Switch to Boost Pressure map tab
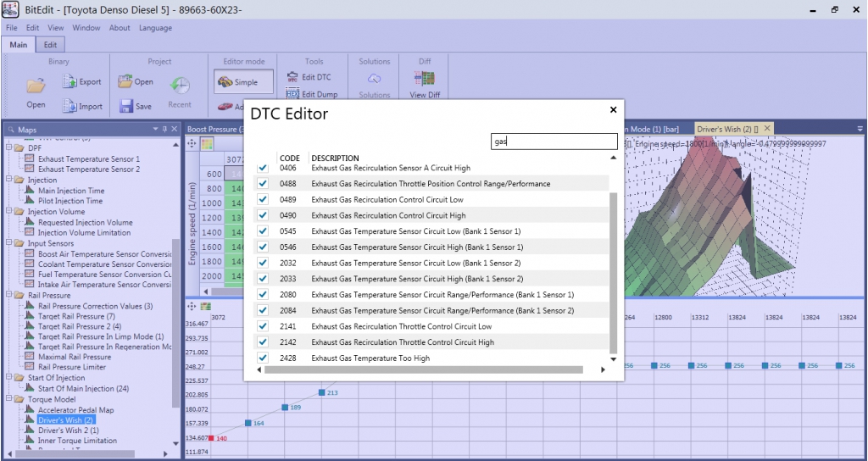 click(214, 129)
